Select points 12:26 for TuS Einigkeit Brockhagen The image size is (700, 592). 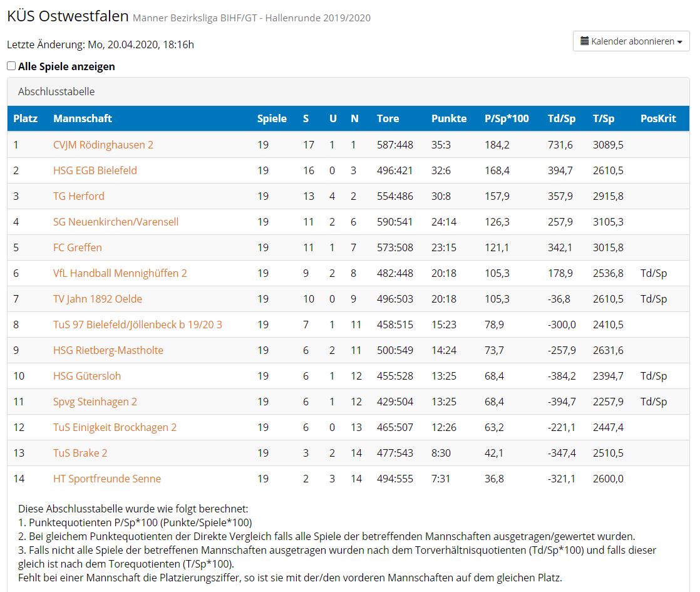pos(444,427)
